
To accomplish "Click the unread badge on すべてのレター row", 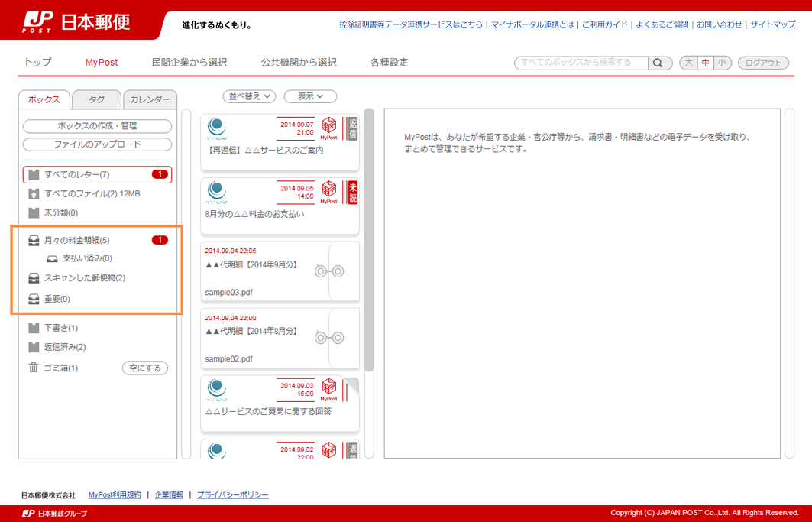I will click(160, 175).
